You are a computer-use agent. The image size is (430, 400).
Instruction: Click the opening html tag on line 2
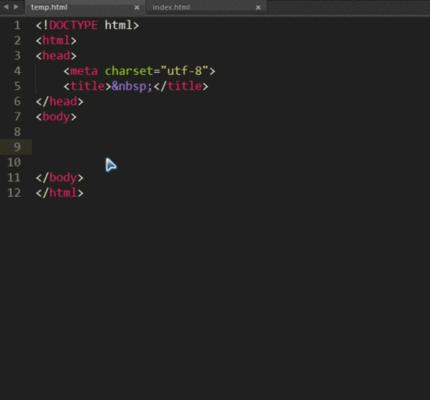pos(56,41)
